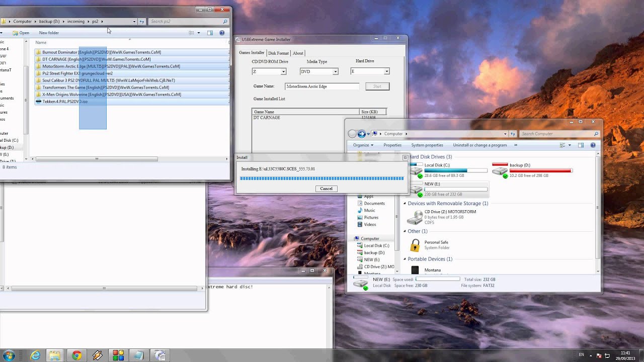Cancel the installation in the Install dialog

coord(326,189)
